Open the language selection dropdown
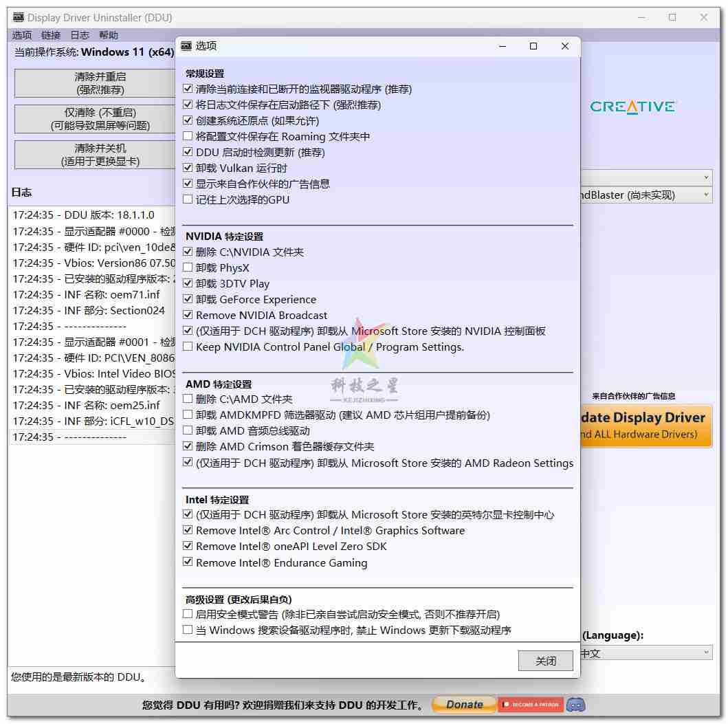Screen dimensions: 728x724 point(646,653)
